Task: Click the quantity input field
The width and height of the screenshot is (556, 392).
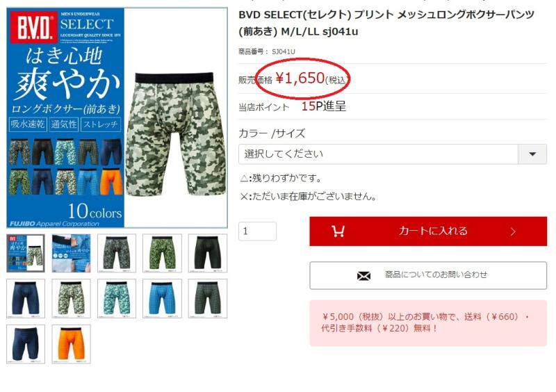Action: point(257,231)
